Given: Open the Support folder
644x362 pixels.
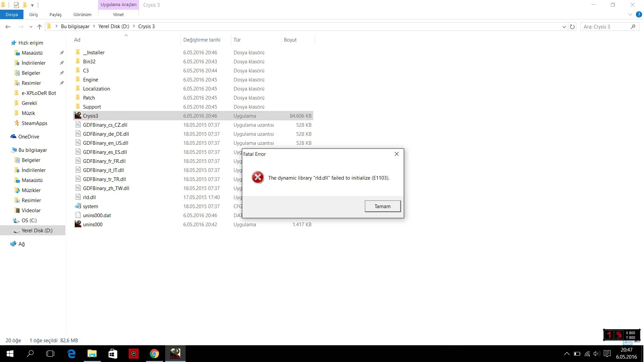Looking at the screenshot, I should pyautogui.click(x=92, y=107).
